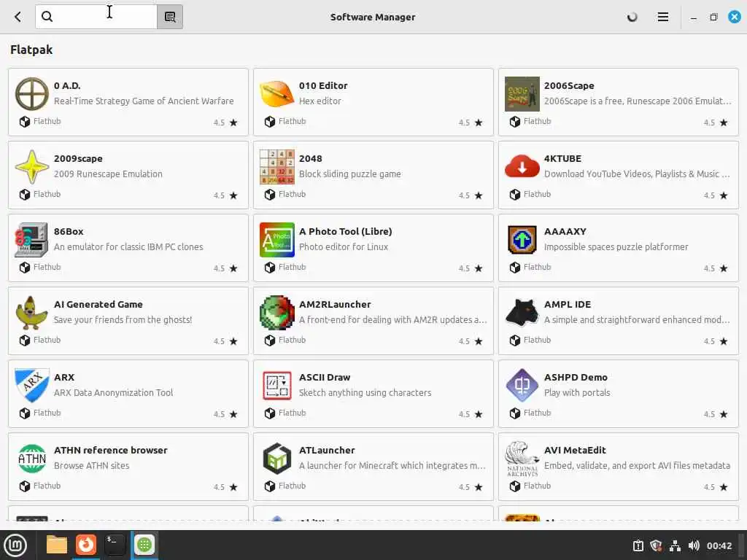747x560 pixels.
Task: Click the network tray icon
Action: click(x=675, y=545)
